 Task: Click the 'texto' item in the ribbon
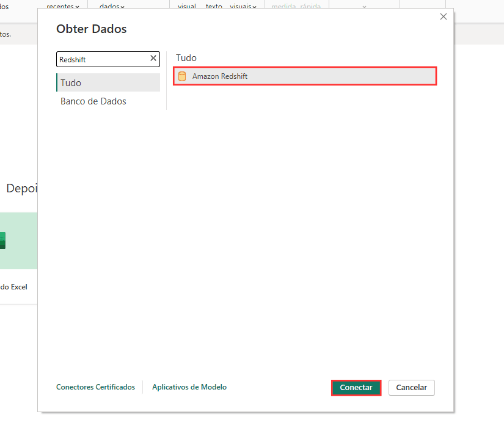(x=213, y=6)
